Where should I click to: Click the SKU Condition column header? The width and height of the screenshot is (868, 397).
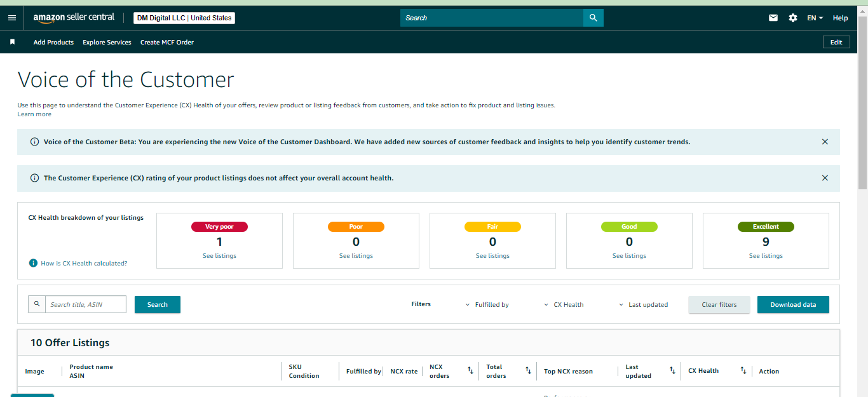[x=304, y=371]
